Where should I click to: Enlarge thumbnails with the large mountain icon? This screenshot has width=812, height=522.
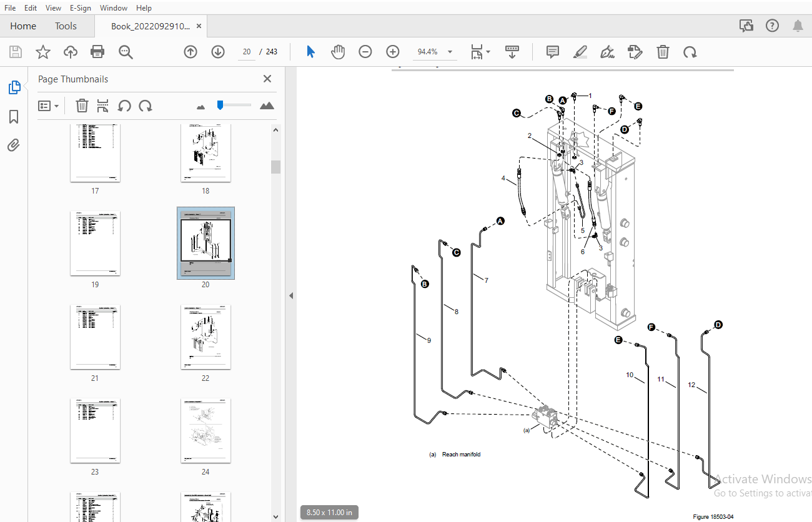[267, 106]
